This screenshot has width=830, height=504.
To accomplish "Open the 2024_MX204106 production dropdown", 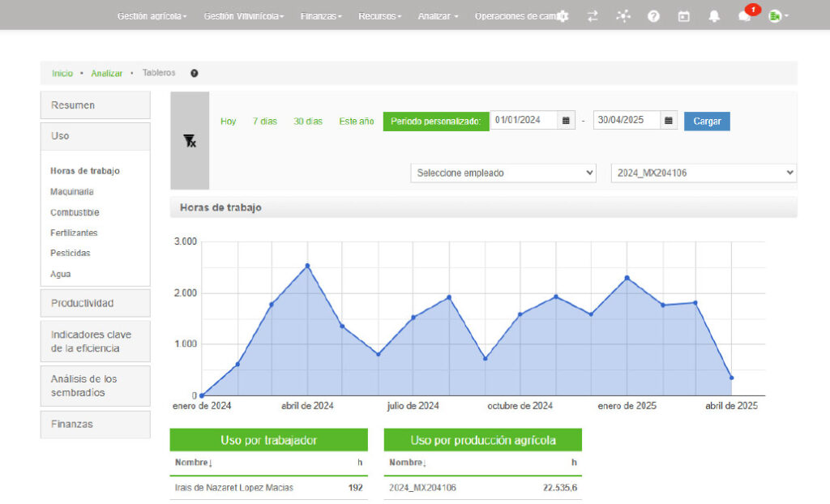I will (x=703, y=173).
